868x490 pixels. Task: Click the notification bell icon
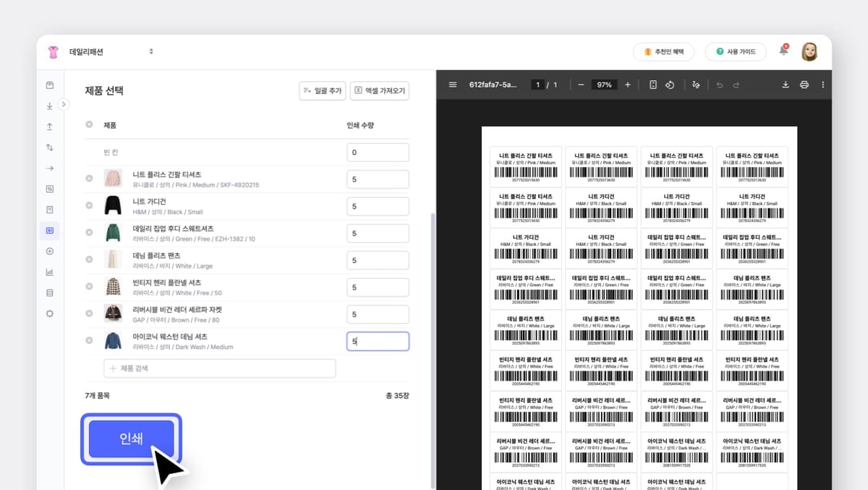coord(783,51)
